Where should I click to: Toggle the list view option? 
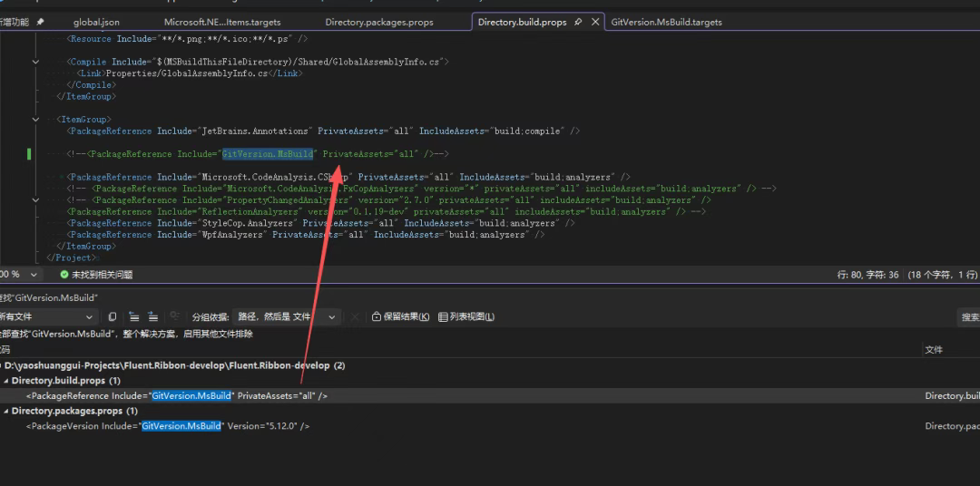coord(466,316)
